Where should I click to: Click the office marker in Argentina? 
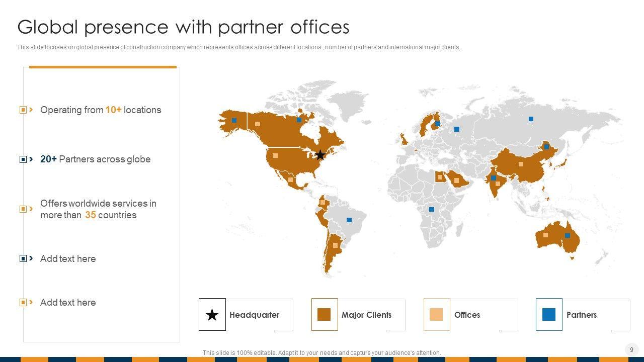335,245
